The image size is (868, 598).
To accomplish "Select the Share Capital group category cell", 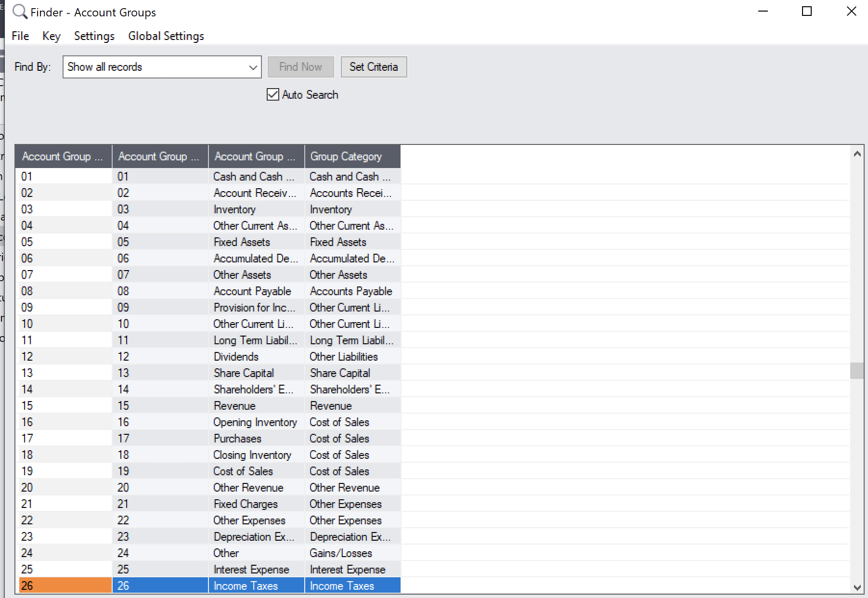I will pos(353,373).
